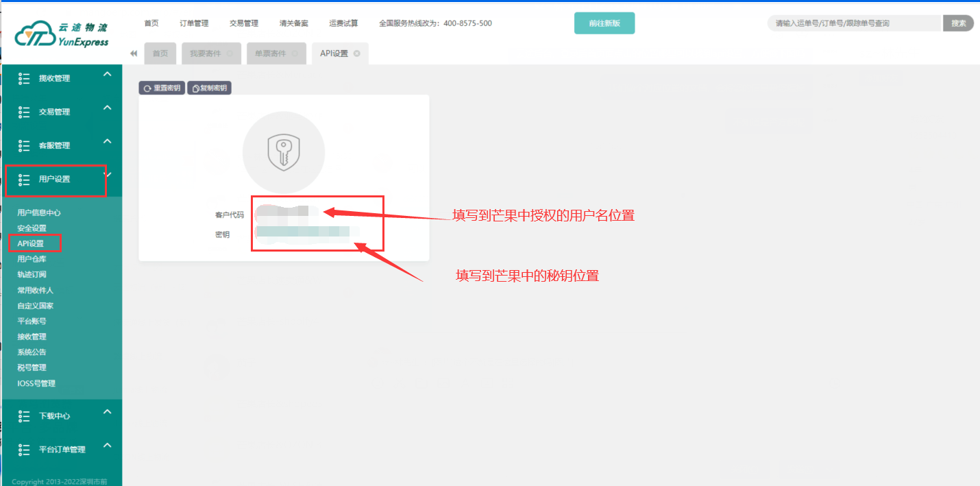Switch to the 单票寄件 tab

pos(276,53)
